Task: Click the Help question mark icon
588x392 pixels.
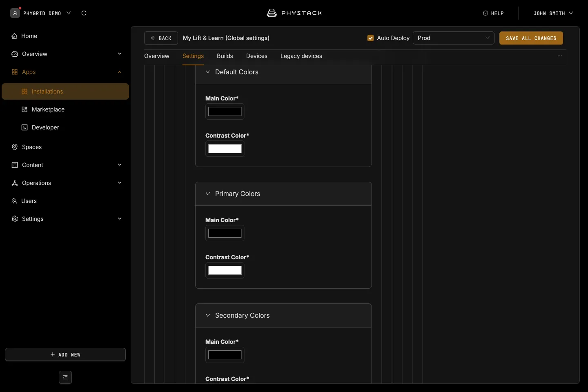Action: (x=486, y=13)
